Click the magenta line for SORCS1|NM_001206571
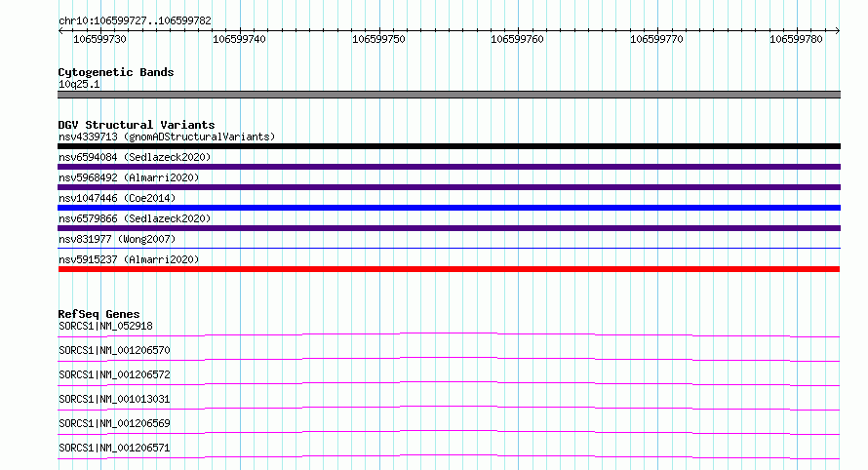 click(x=449, y=456)
